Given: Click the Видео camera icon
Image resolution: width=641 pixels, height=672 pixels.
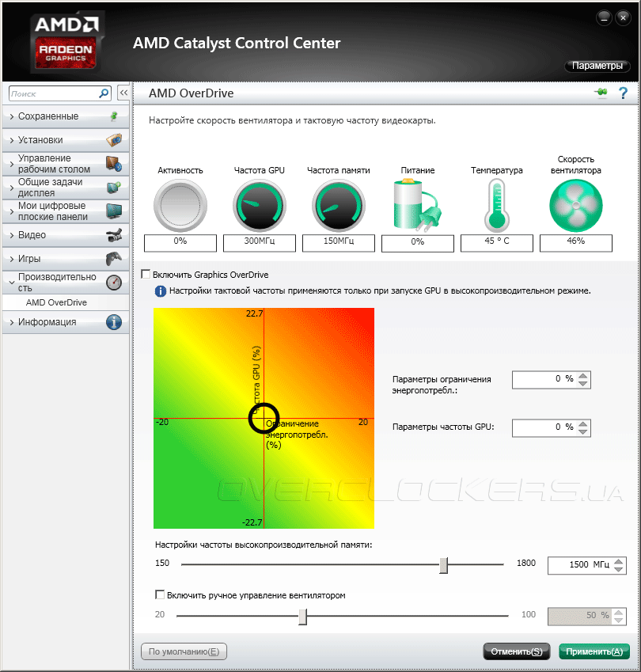Looking at the screenshot, I should (114, 235).
